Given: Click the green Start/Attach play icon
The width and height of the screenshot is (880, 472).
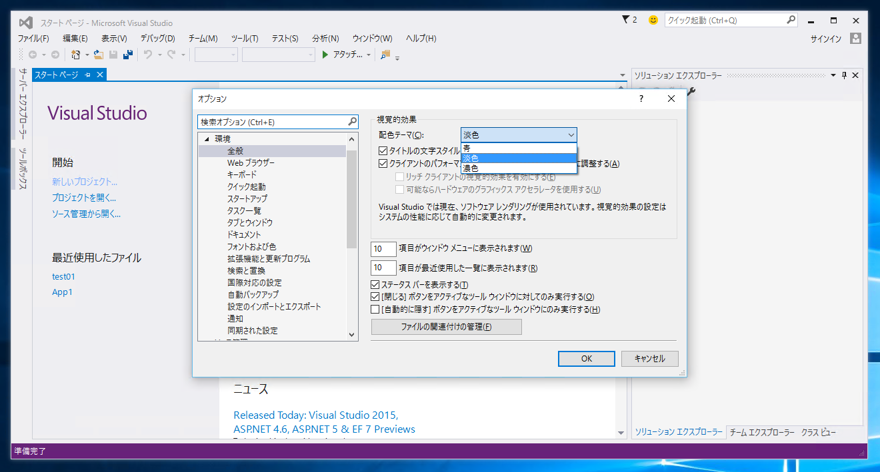Looking at the screenshot, I should click(325, 55).
